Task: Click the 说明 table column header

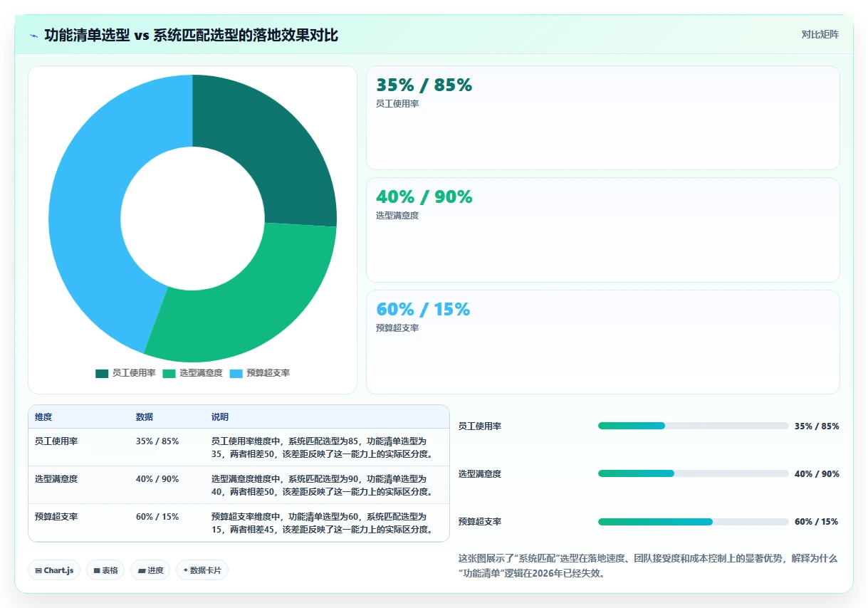Action: tap(220, 416)
